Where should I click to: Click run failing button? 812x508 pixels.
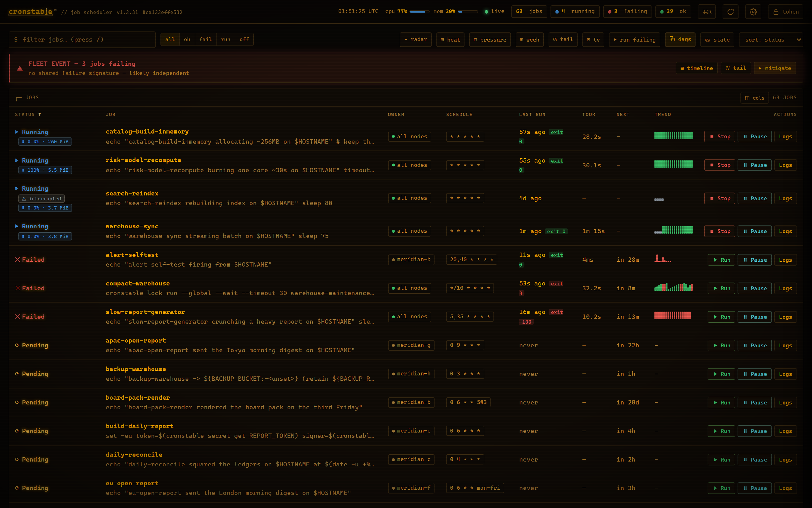(635, 40)
